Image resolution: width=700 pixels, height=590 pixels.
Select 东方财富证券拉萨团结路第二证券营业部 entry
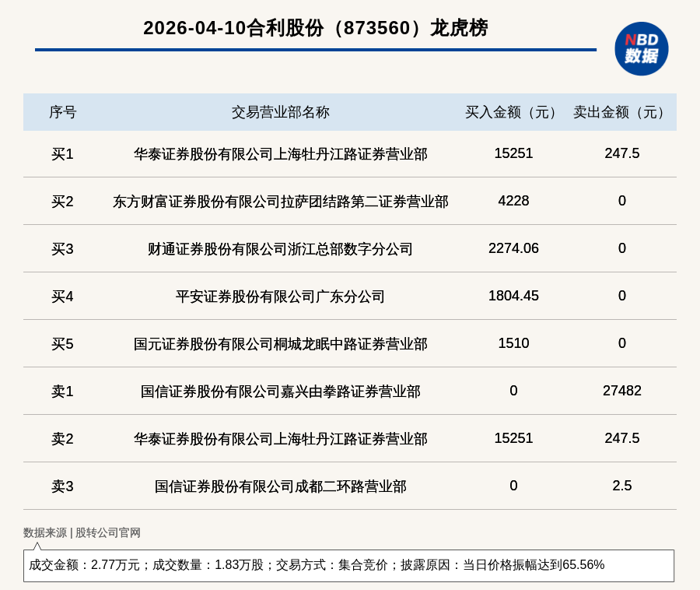coord(280,202)
